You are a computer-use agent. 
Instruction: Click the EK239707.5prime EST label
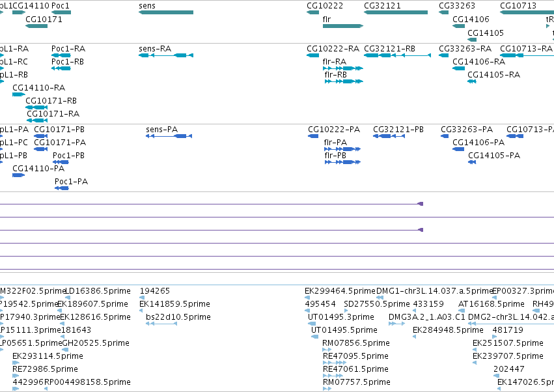click(508, 356)
